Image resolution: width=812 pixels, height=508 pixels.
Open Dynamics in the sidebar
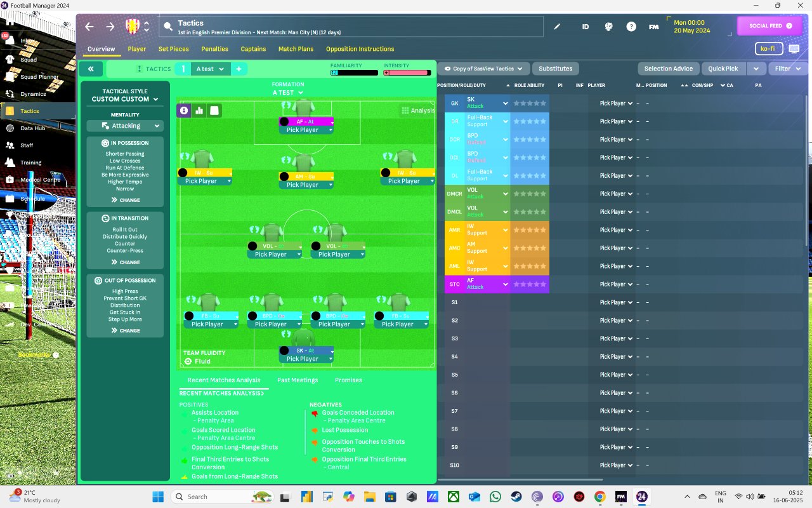coord(33,94)
